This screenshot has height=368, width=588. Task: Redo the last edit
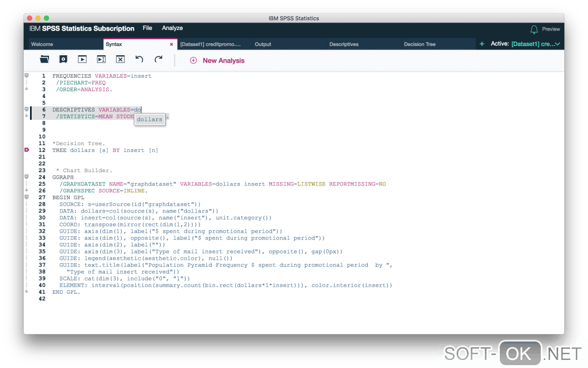point(159,59)
